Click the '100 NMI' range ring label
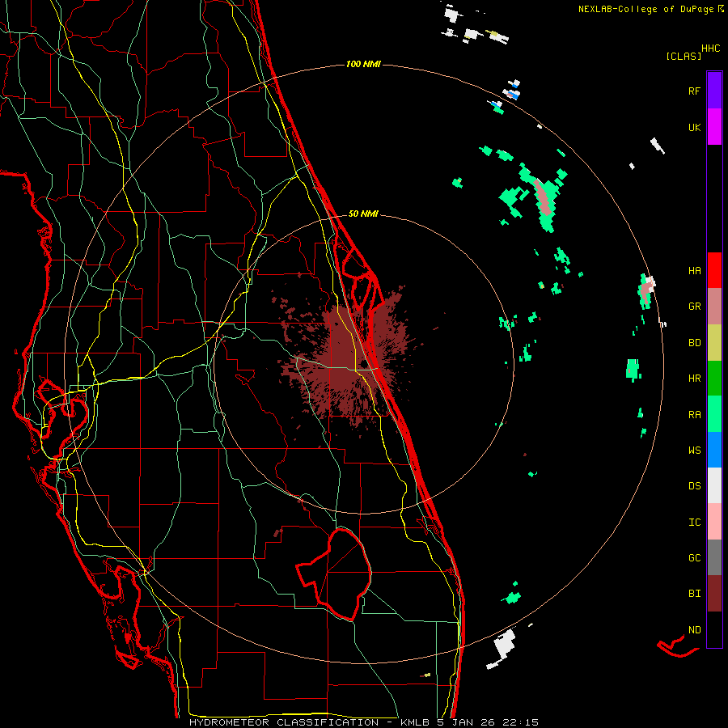Image resolution: width=728 pixels, height=728 pixels. 363,64
